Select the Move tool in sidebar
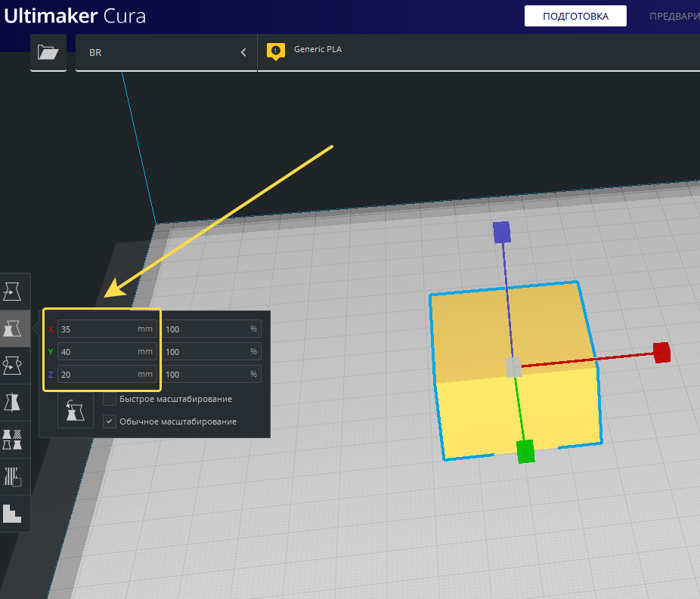The height and width of the screenshot is (599, 700). [x=12, y=292]
